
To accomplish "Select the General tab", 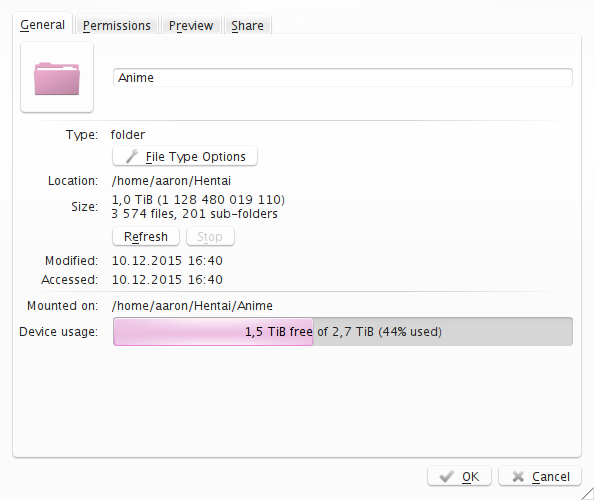I will point(42,25).
